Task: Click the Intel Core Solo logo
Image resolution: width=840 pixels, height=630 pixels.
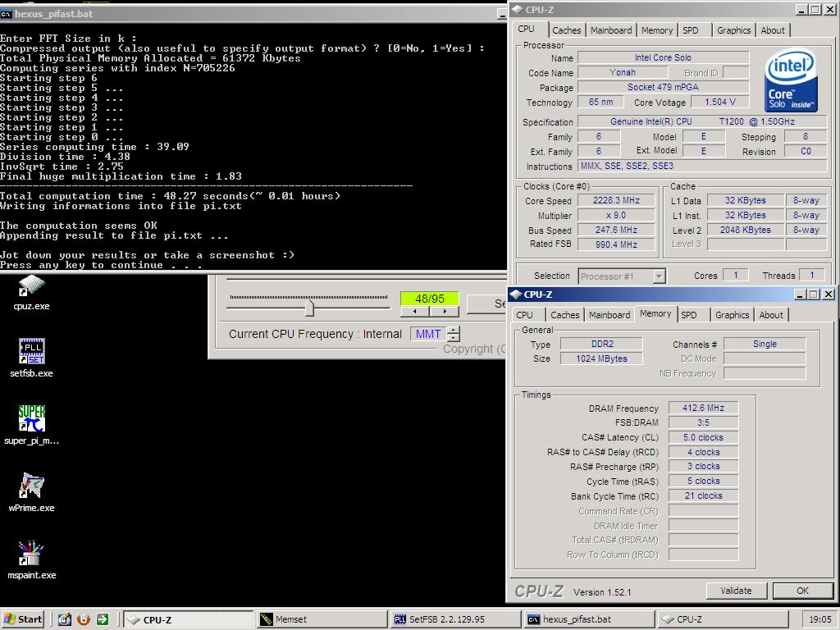Action: point(792,81)
